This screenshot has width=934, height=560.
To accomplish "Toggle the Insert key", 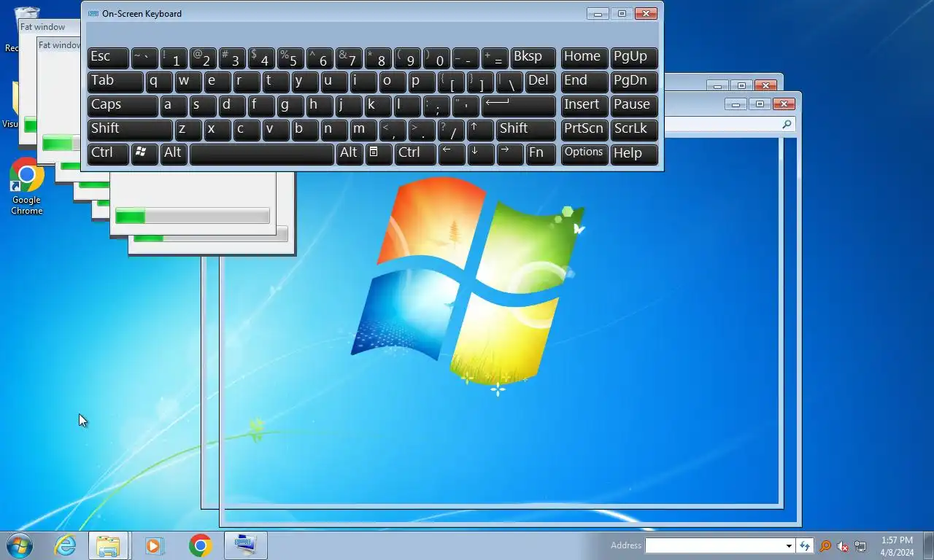I will click(x=584, y=105).
